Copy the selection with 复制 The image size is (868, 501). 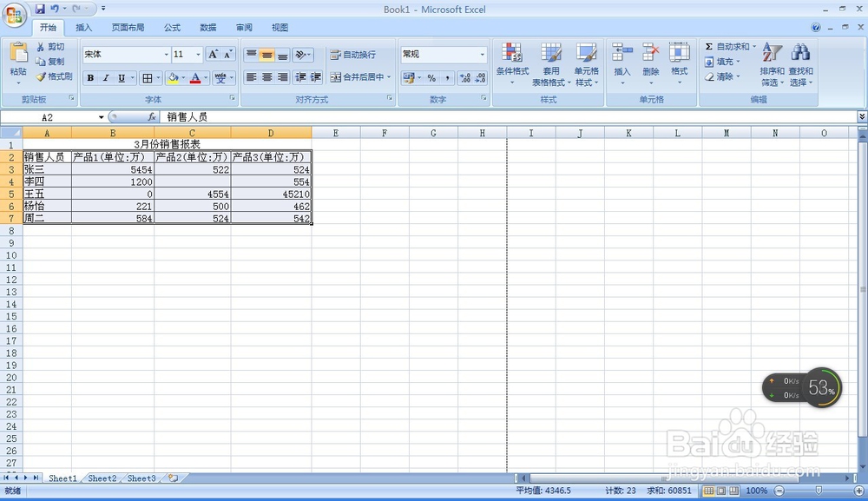click(50, 62)
